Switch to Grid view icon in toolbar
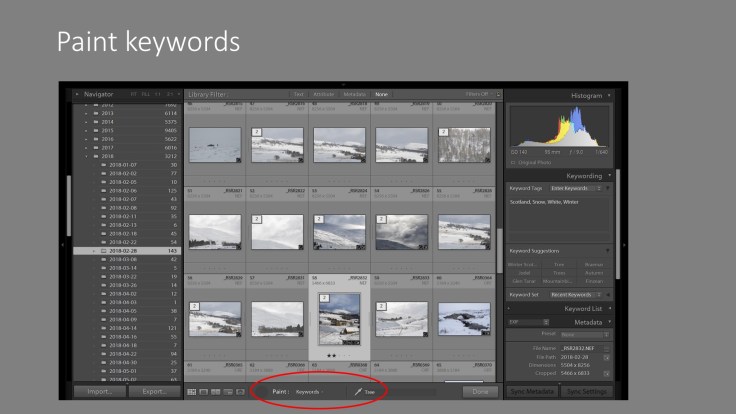 tap(191, 392)
